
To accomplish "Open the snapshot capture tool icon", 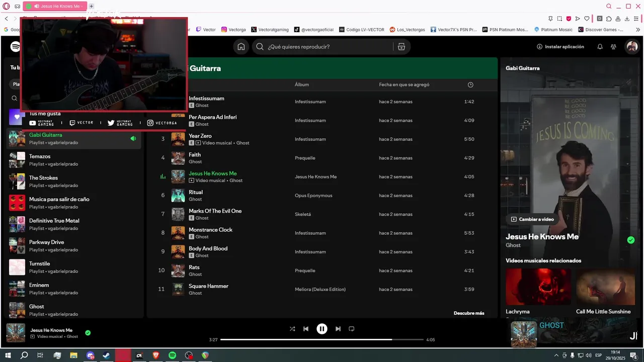I will [559, 19].
